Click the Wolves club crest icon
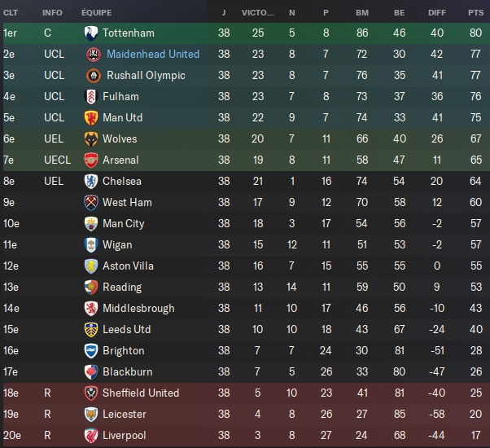490x448 pixels. (x=92, y=138)
